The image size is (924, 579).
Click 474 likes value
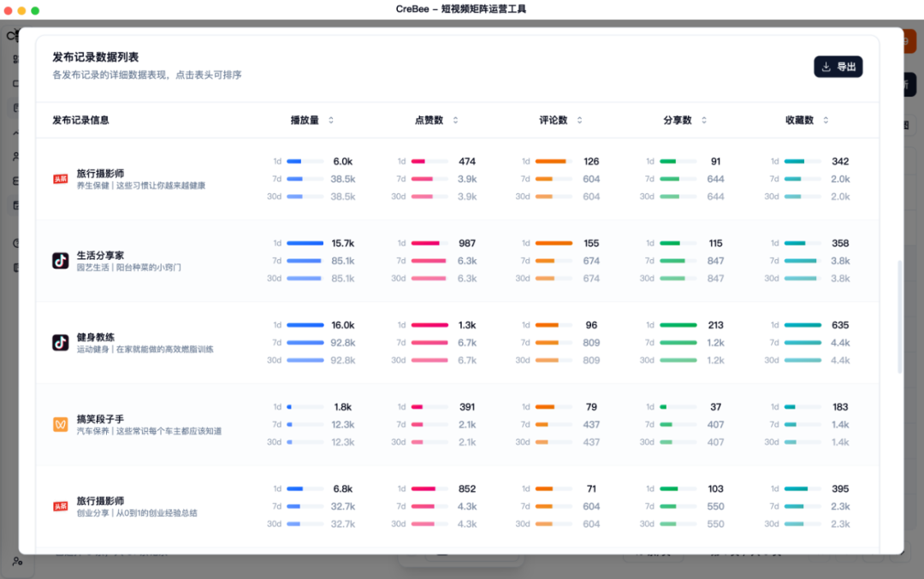pos(467,162)
